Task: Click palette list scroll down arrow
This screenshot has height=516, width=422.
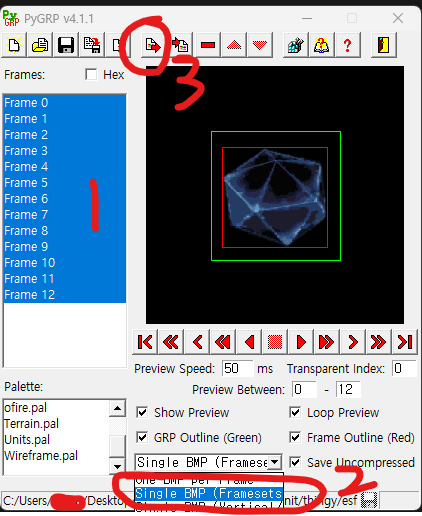Action: (x=117, y=466)
